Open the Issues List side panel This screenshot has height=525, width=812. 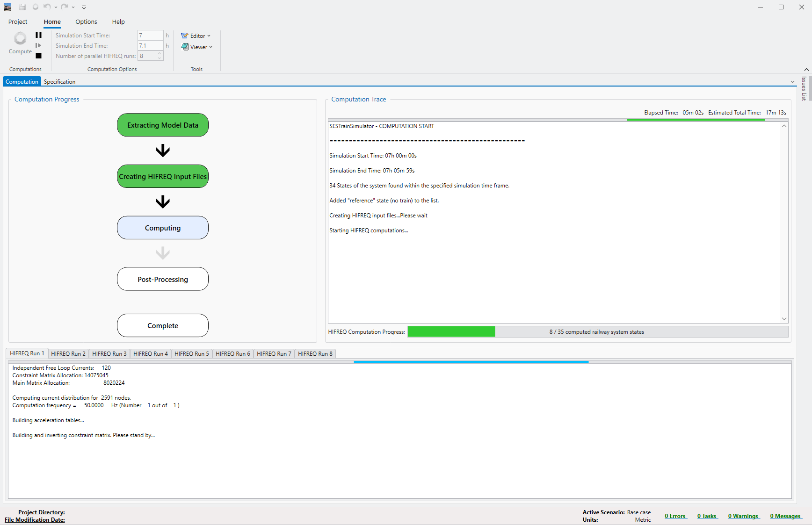pyautogui.click(x=804, y=88)
